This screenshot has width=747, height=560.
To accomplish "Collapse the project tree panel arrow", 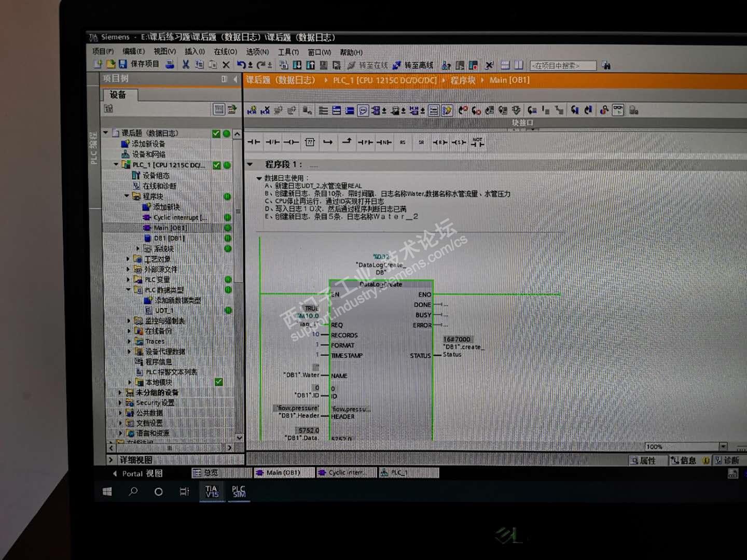I will click(236, 79).
